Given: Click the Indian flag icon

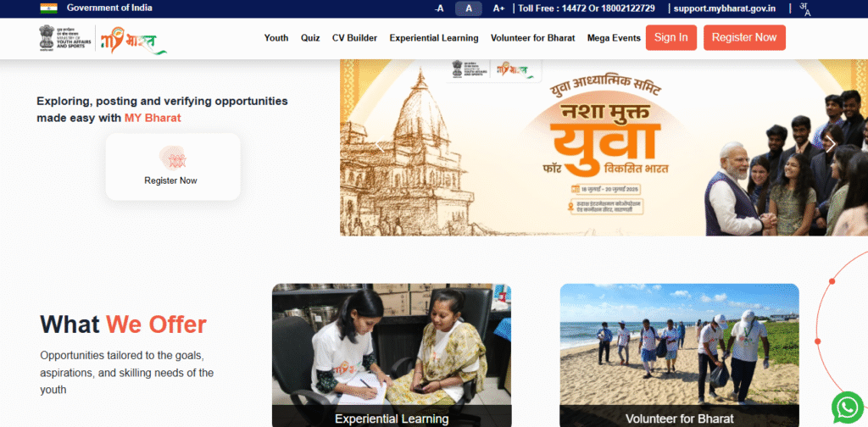Looking at the screenshot, I should pos(48,8).
